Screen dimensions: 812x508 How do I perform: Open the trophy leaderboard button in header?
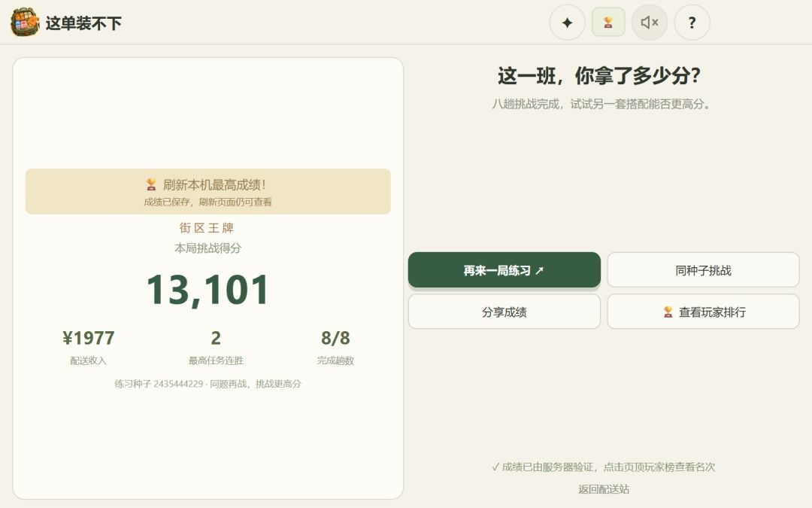[x=608, y=23]
